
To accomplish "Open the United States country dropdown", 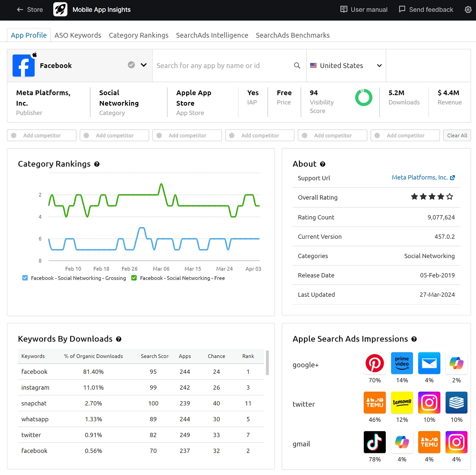I will point(346,65).
